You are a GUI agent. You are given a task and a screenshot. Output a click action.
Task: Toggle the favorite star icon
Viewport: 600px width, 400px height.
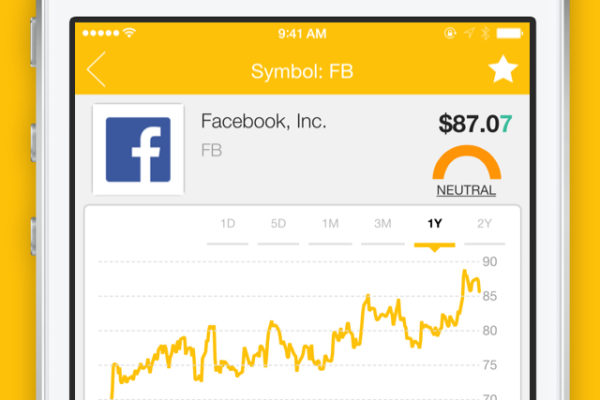coord(503,69)
